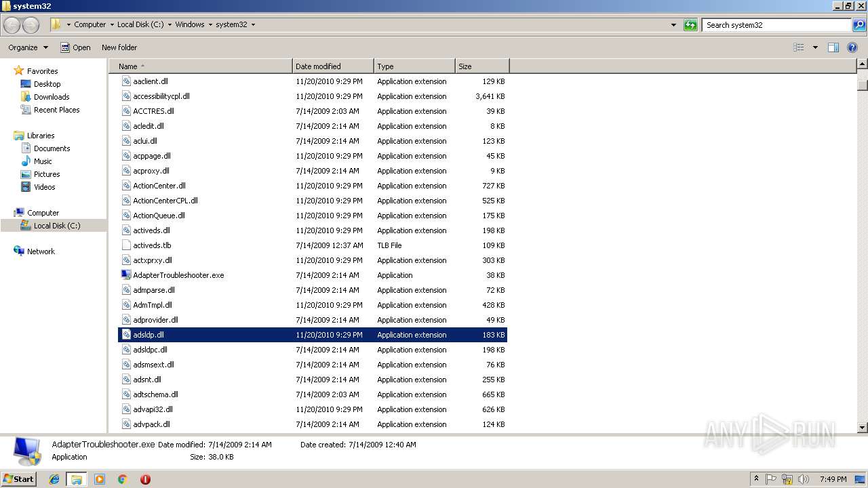Open Recent Places in sidebar
Viewport: 868px width, 488px height.
click(x=56, y=110)
